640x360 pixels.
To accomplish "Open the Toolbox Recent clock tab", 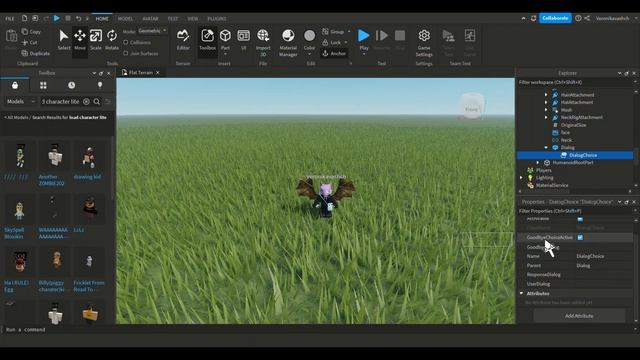I will pyautogui.click(x=71, y=85).
